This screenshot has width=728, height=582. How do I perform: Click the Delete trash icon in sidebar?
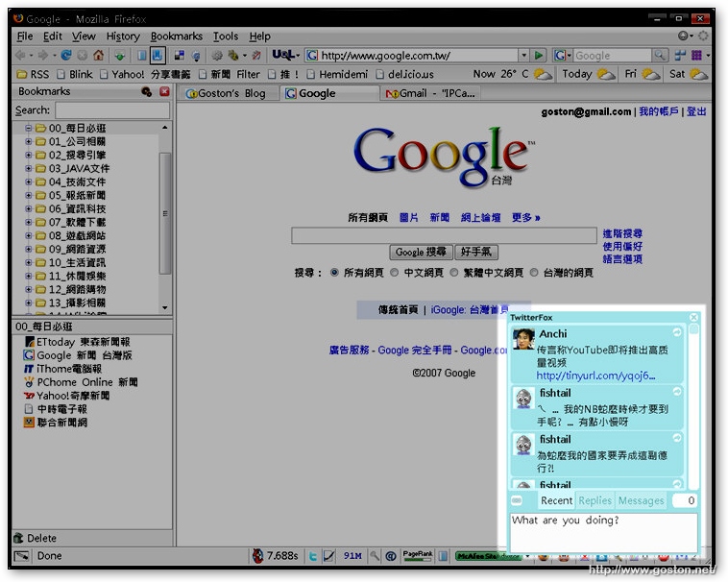[x=18, y=538]
